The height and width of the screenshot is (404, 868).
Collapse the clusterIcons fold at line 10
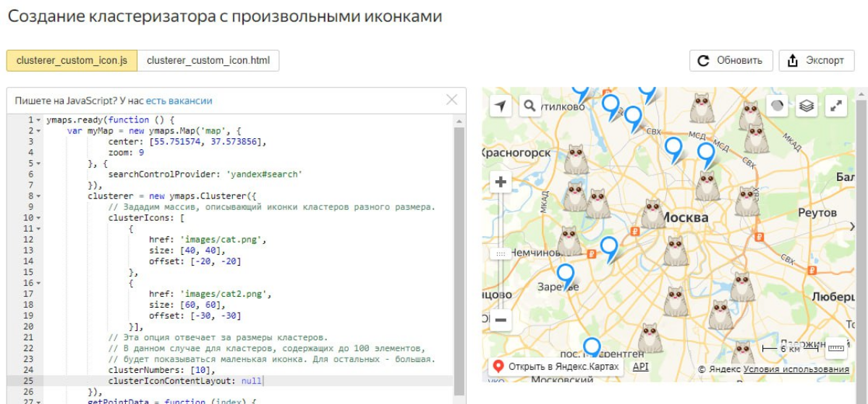(38, 218)
